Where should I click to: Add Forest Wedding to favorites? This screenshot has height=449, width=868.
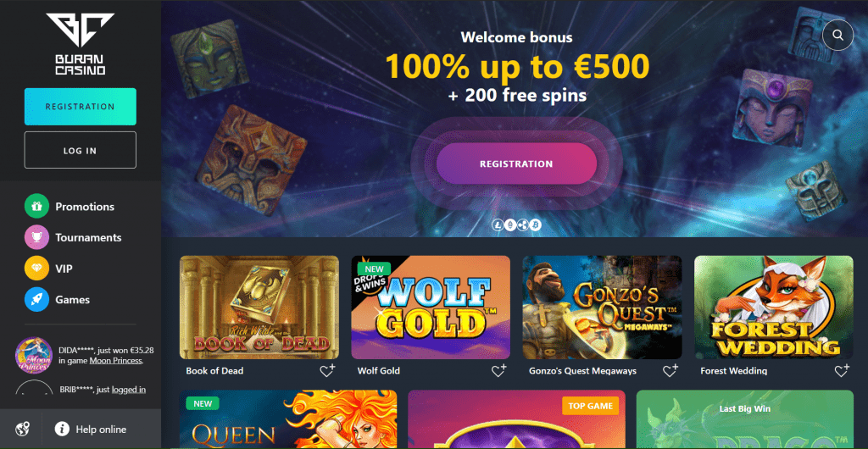point(842,370)
